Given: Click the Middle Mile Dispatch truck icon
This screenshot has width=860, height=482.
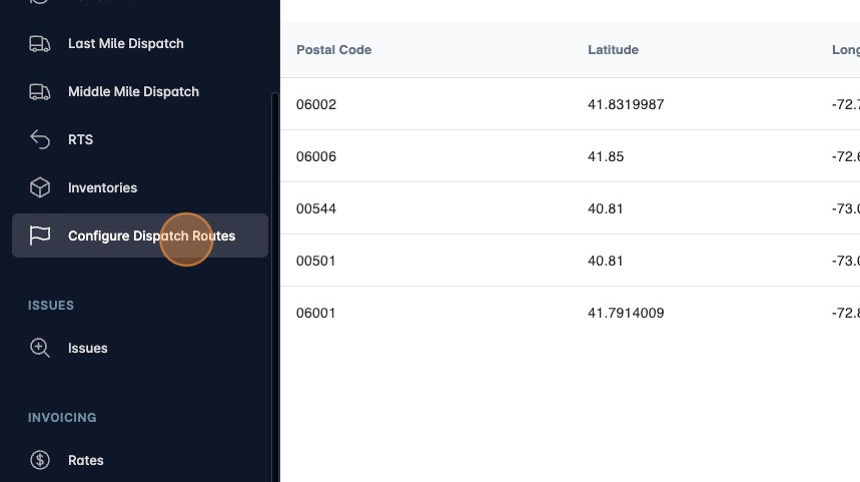Looking at the screenshot, I should 40,92.
